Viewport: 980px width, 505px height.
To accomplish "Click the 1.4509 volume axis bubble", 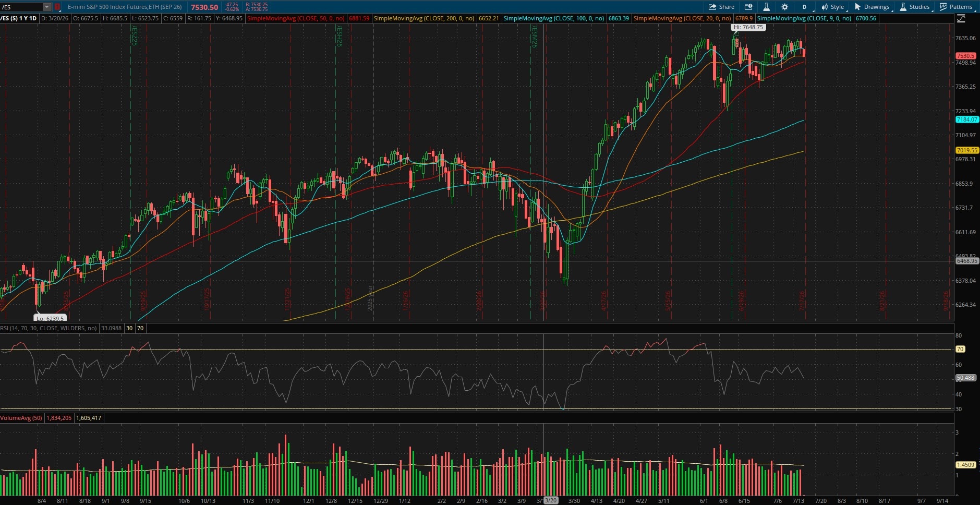I will click(x=965, y=465).
